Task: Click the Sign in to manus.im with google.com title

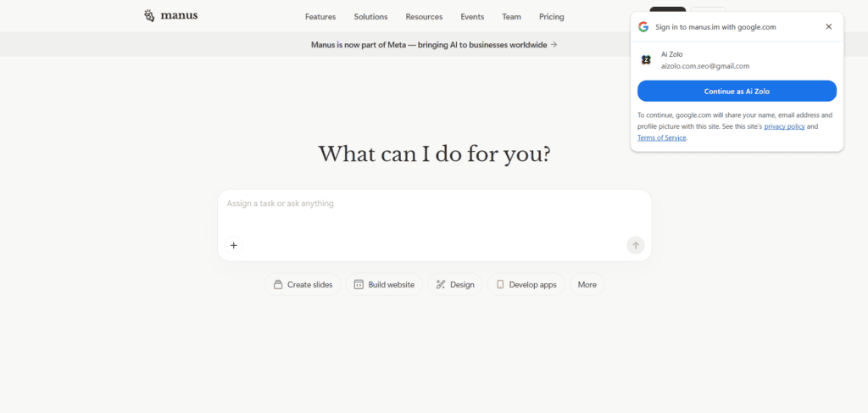Action: pos(715,26)
